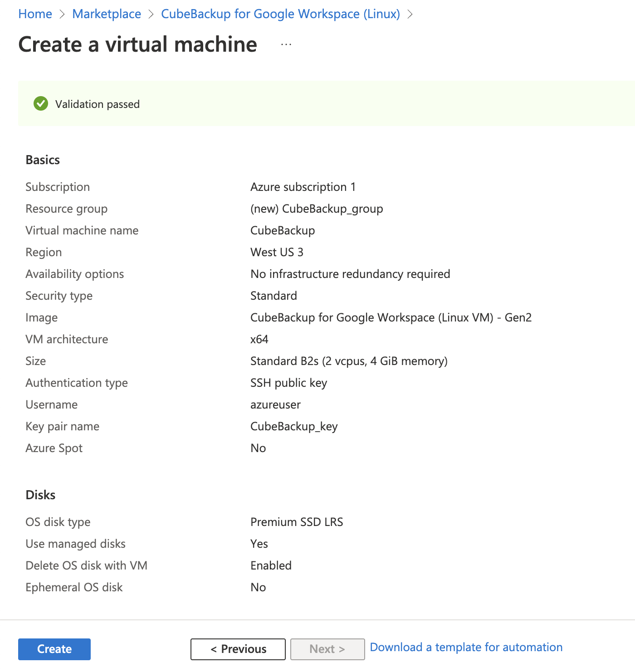Click the OS disk type label
The height and width of the screenshot is (672, 635).
[x=58, y=522]
